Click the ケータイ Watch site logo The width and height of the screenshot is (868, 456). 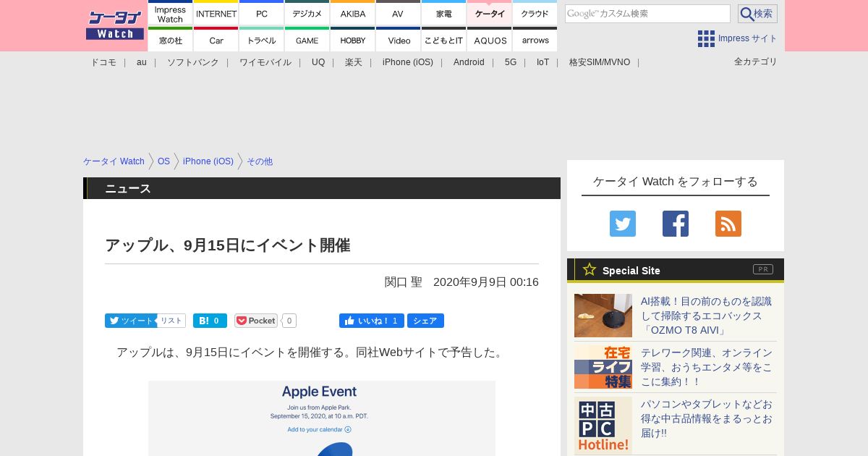[x=115, y=25]
